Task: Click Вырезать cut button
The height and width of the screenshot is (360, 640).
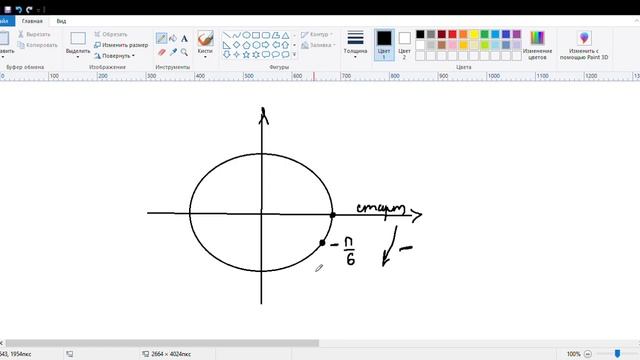Action: pyautogui.click(x=34, y=35)
